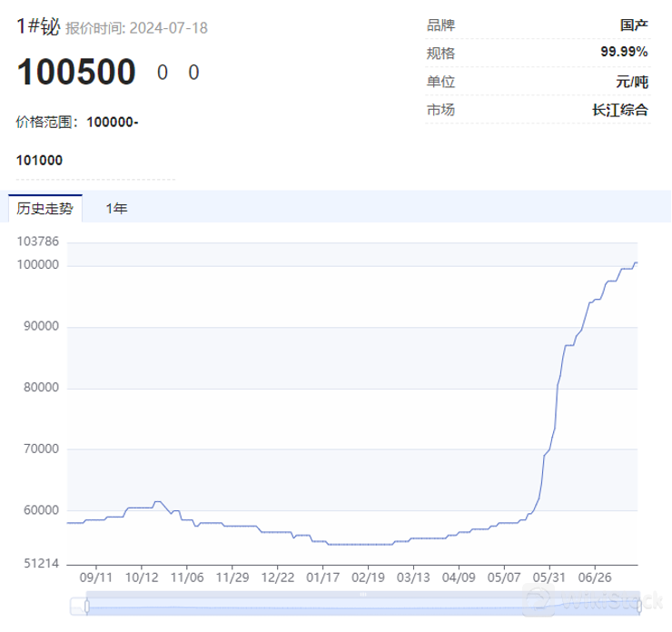
Task: Click the 1#铋 product title
Action: 38,27
